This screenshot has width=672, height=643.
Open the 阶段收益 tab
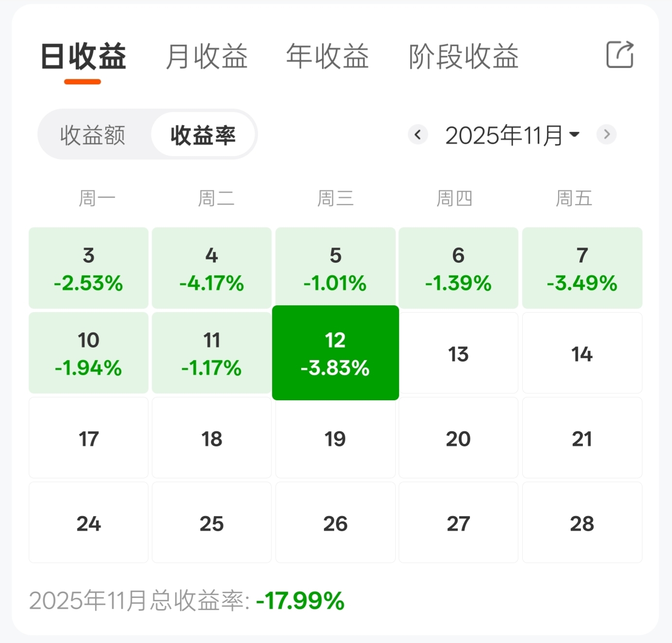tap(464, 57)
